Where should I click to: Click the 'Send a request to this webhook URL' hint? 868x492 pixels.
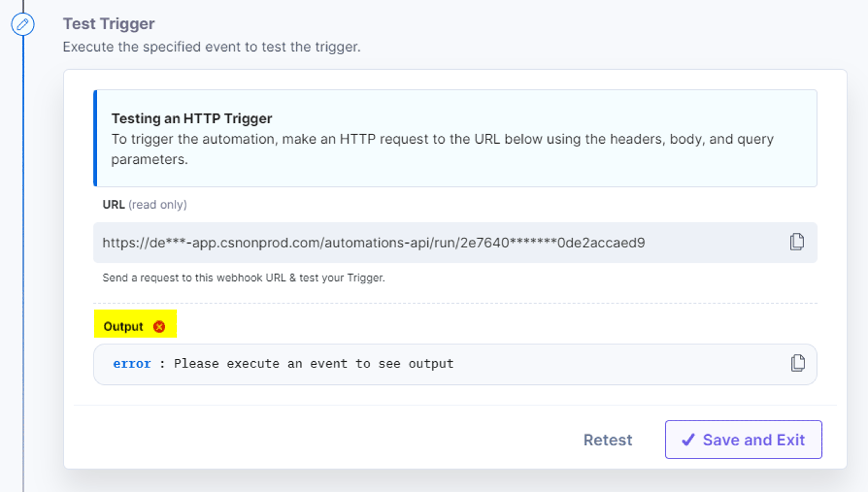point(244,278)
